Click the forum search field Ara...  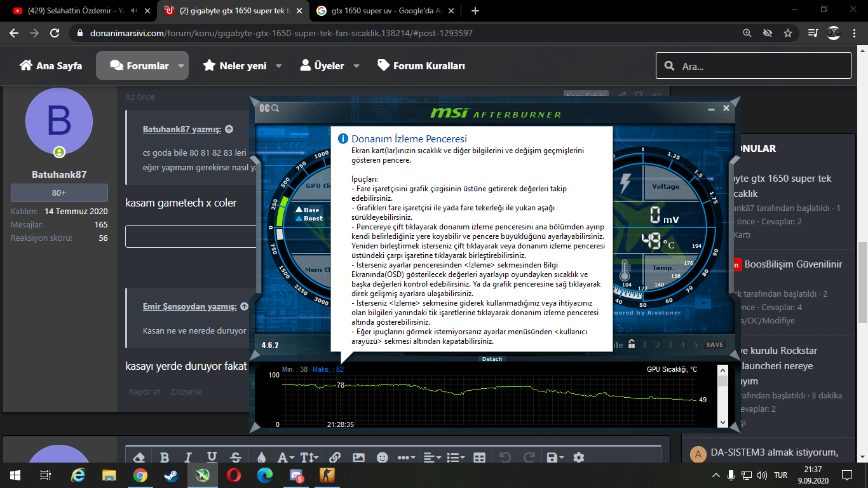tap(754, 65)
